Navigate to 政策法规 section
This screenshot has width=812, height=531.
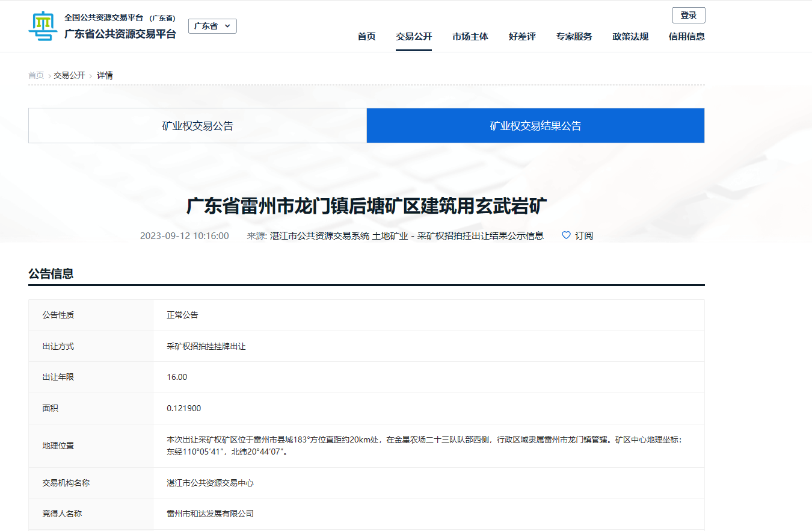point(630,37)
